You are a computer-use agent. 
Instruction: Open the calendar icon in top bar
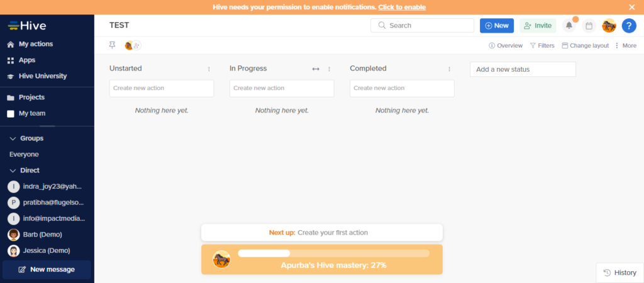tap(589, 26)
